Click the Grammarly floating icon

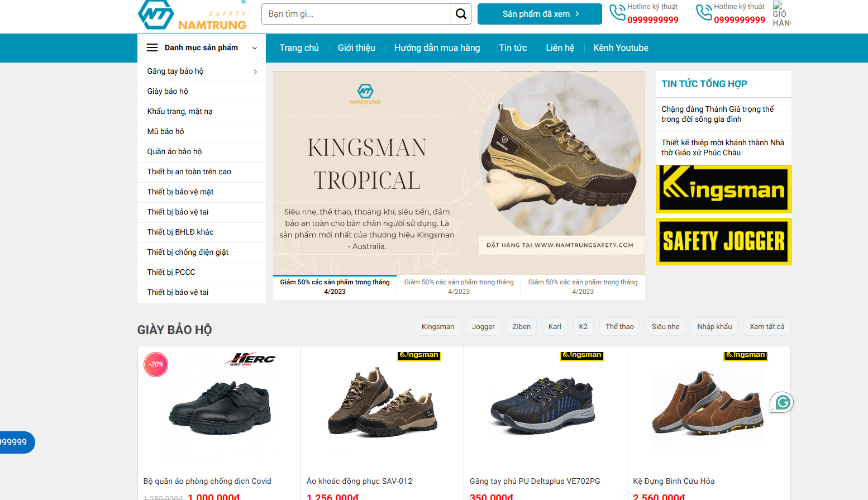(782, 402)
